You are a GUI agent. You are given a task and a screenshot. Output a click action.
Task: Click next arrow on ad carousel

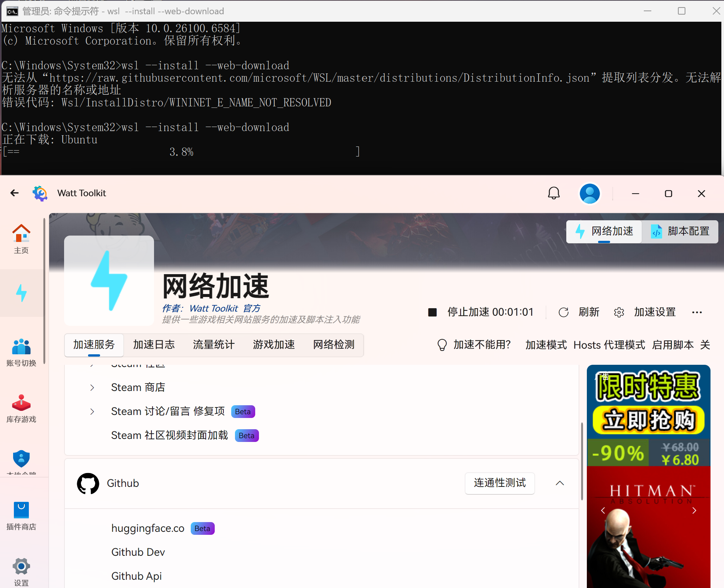(694, 510)
